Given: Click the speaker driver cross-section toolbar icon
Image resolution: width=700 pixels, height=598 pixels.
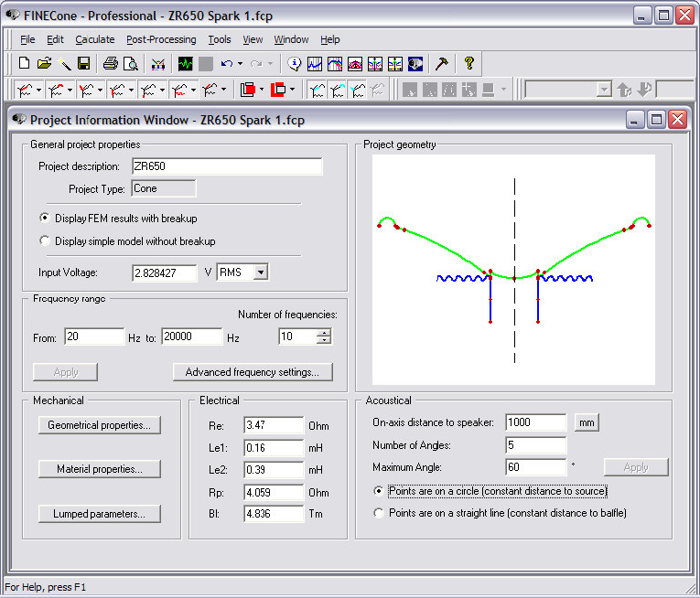Looking at the screenshot, I should [x=158, y=64].
